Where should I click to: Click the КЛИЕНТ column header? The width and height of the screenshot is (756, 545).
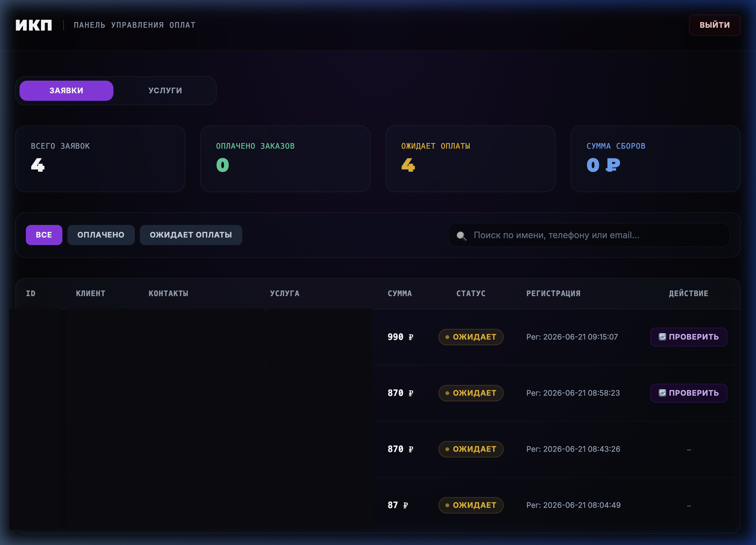(91, 293)
